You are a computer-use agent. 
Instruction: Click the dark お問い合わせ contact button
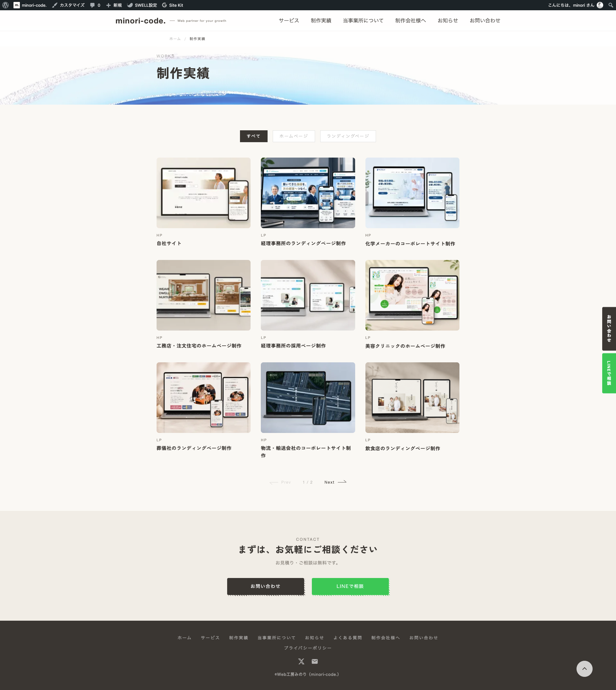(266, 586)
